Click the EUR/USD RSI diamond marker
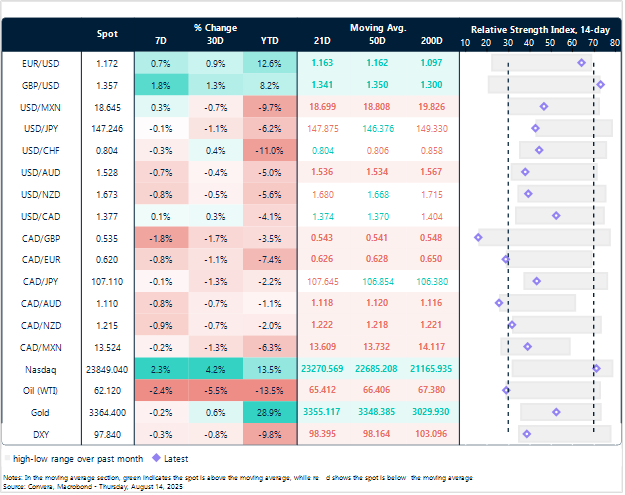Screen dimensions: 625x495 pos(582,63)
